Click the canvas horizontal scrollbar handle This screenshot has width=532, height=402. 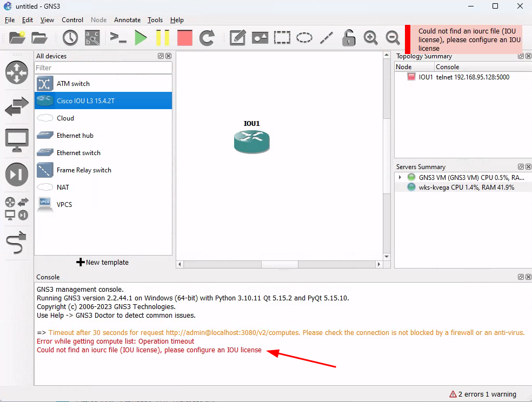pos(280,265)
